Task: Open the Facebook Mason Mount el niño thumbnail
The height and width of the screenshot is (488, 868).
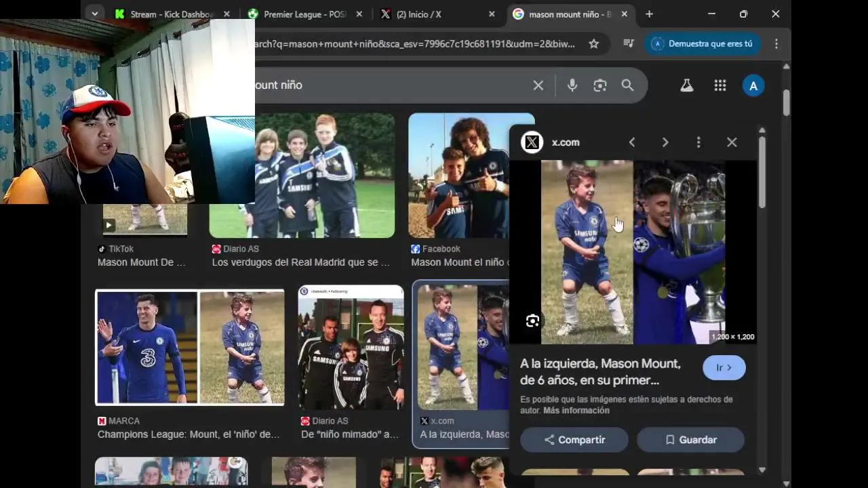Action: (x=459, y=176)
